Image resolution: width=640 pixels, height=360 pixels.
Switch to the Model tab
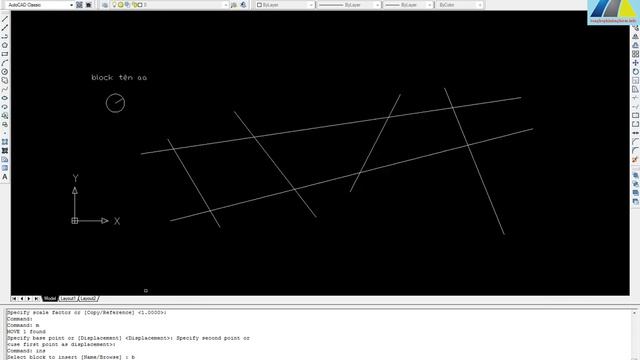pyautogui.click(x=50, y=299)
